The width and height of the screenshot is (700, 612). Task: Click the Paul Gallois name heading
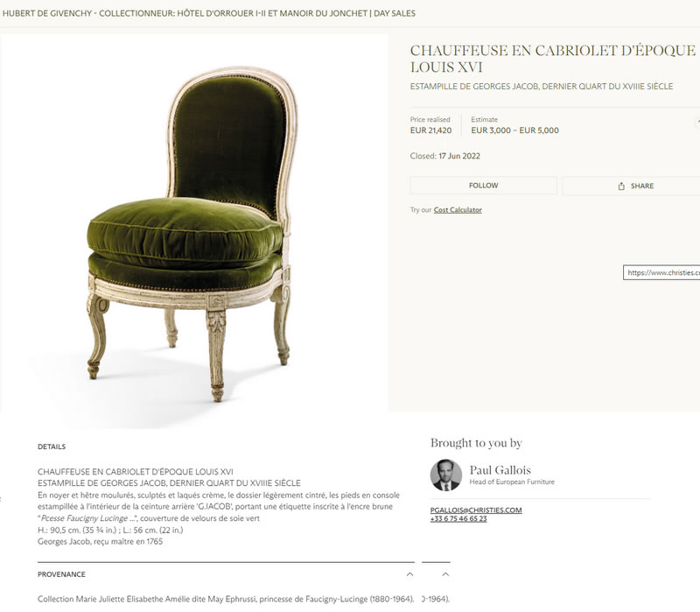[500, 470]
